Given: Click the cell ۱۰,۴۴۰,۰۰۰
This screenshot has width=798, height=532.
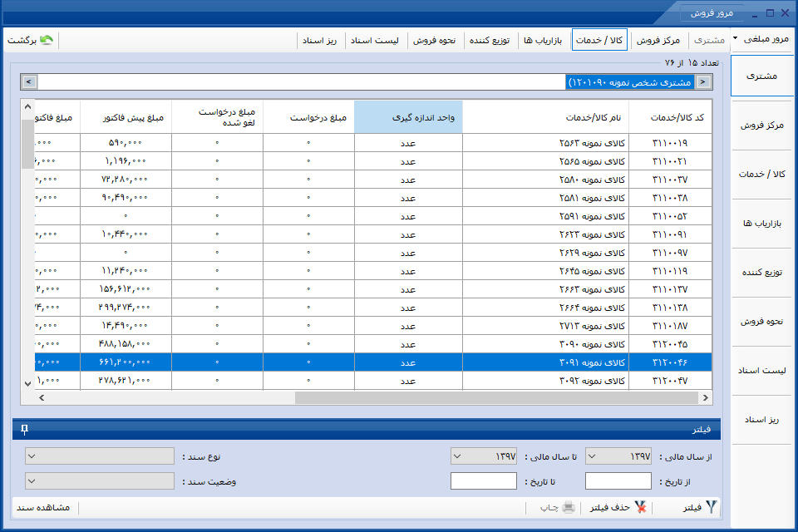Looking at the screenshot, I should (x=125, y=234).
